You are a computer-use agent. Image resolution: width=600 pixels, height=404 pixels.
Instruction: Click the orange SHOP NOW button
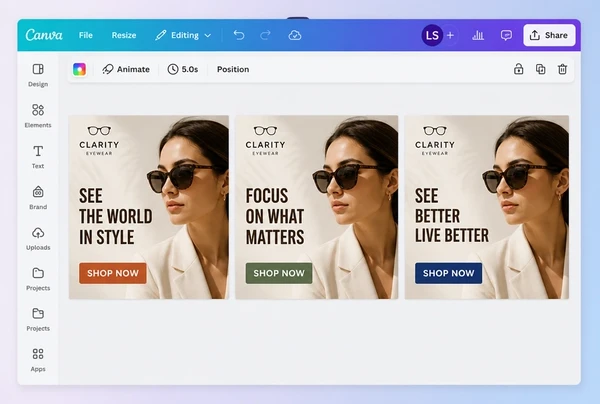point(113,273)
